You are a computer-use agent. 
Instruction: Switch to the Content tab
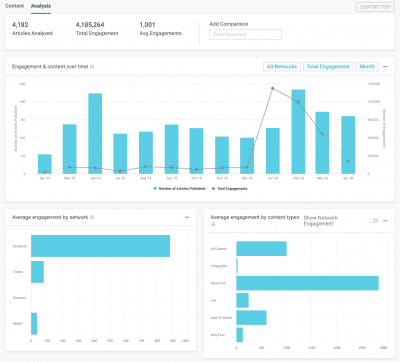[x=15, y=6]
